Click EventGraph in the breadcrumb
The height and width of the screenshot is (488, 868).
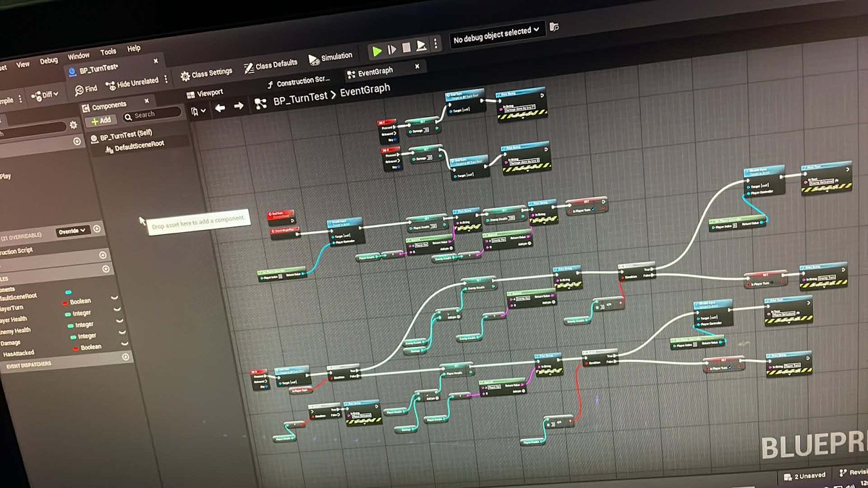pyautogui.click(x=365, y=89)
